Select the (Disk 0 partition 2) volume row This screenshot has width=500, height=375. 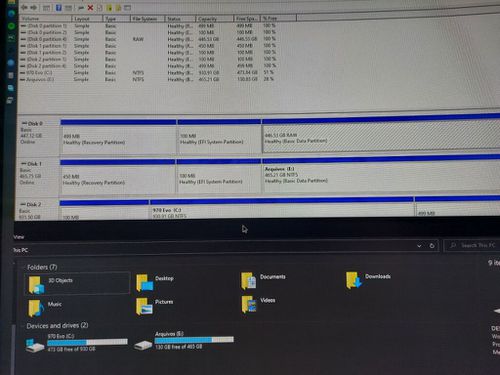click(x=148, y=32)
